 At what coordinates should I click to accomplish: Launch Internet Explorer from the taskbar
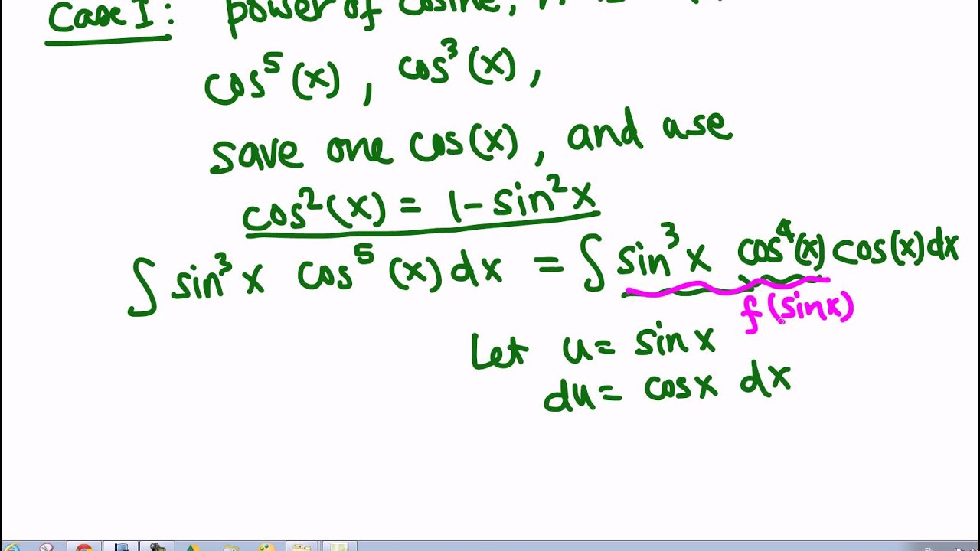11,547
